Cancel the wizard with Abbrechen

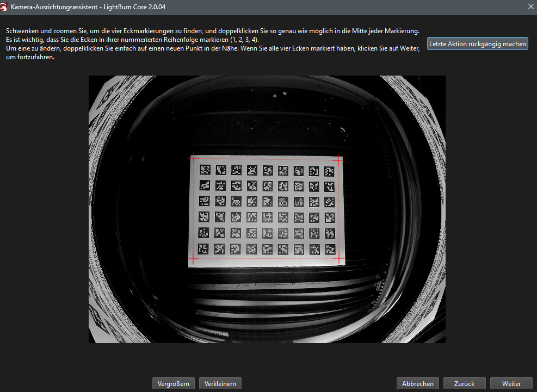click(418, 383)
